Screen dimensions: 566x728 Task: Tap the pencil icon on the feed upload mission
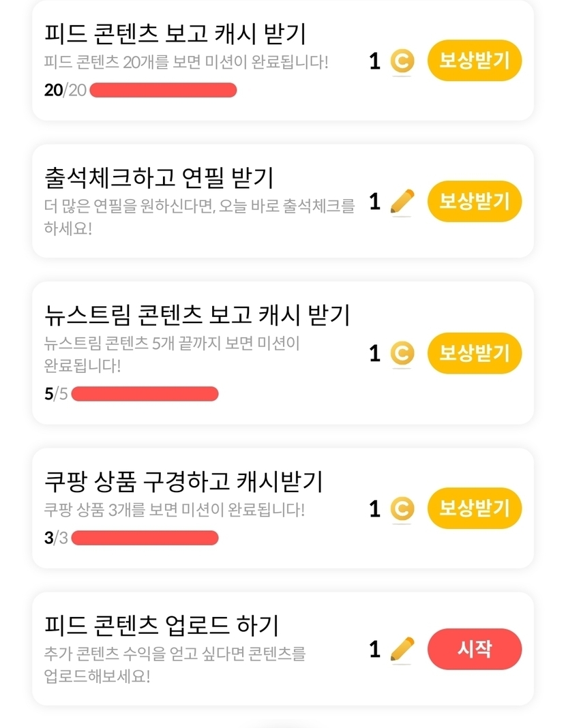tap(402, 650)
